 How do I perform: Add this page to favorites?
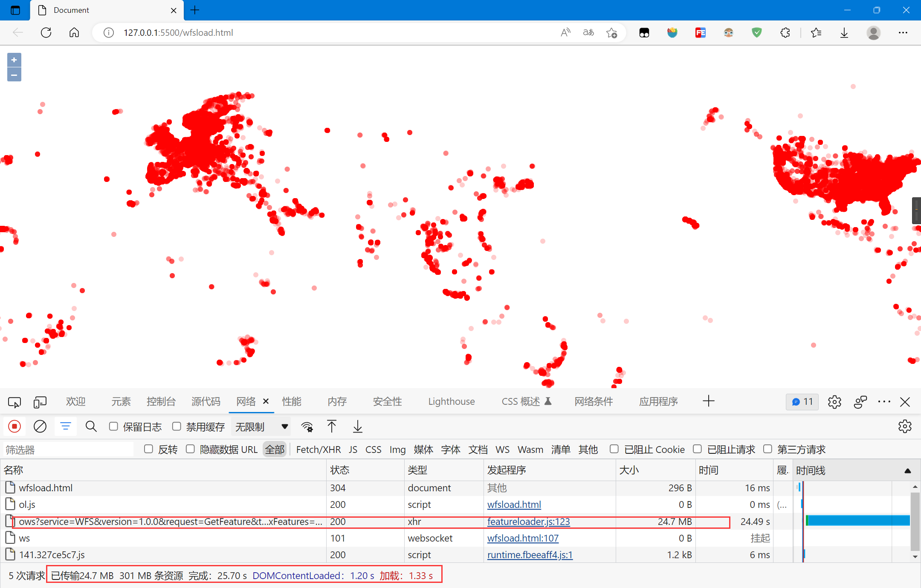(x=612, y=32)
